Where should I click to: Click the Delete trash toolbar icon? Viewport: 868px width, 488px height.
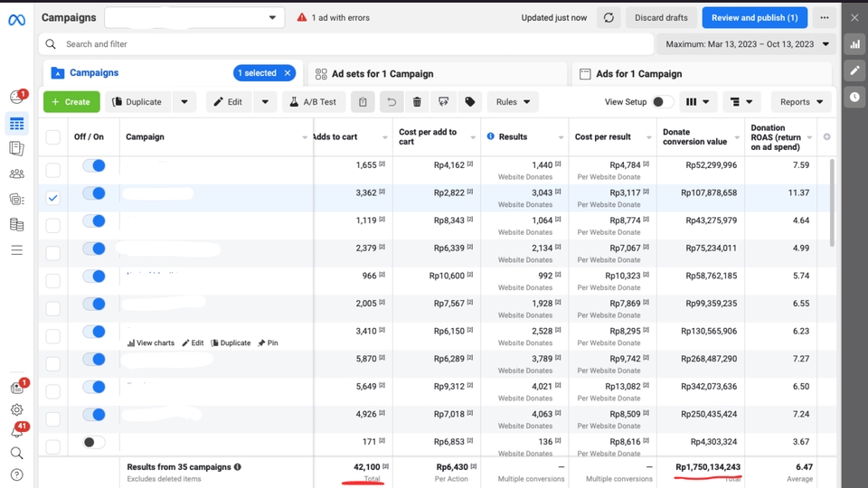pyautogui.click(x=417, y=102)
